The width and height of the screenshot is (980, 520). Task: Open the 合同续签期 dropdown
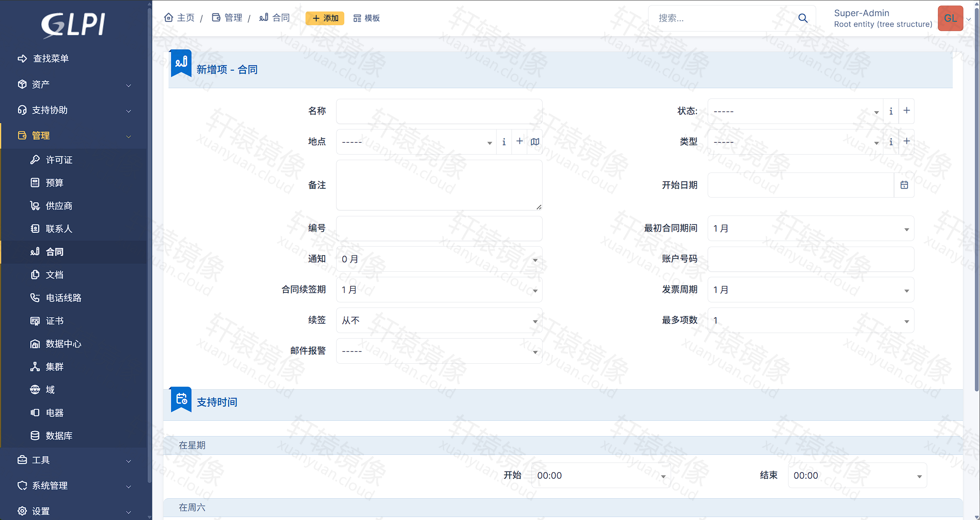click(x=439, y=290)
